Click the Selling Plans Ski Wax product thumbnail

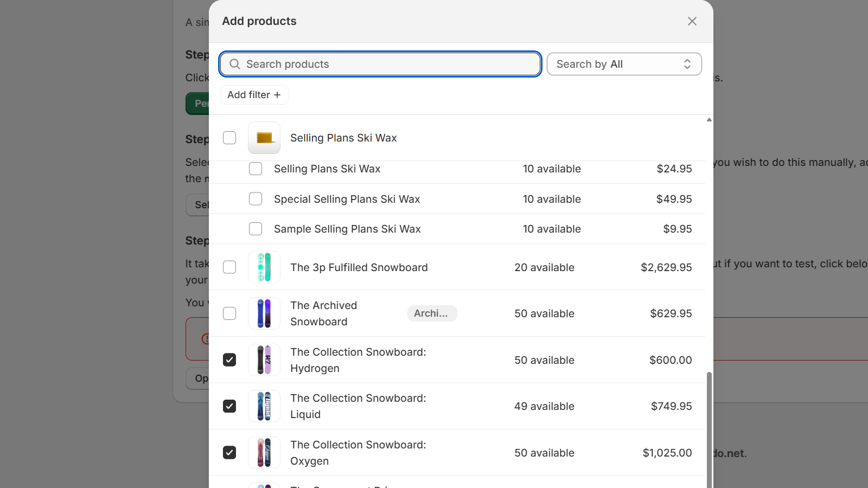pos(264,138)
